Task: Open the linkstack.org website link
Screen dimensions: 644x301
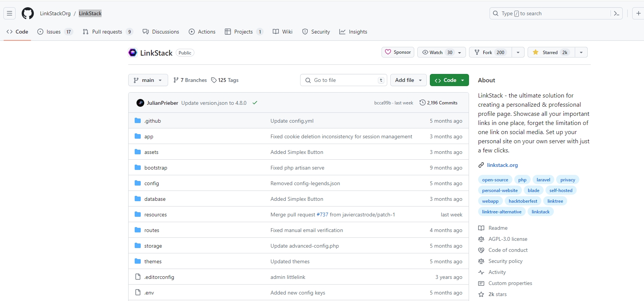Action: (502, 165)
